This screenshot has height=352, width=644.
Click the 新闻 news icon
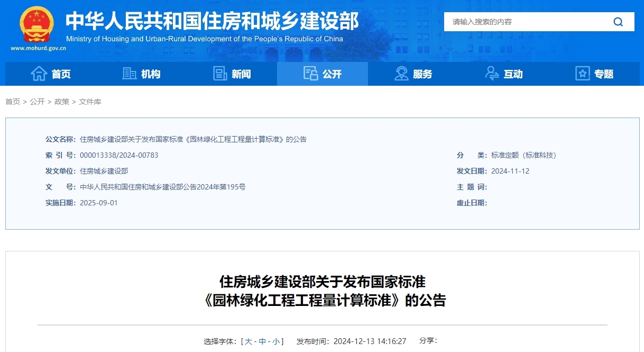[x=220, y=74]
